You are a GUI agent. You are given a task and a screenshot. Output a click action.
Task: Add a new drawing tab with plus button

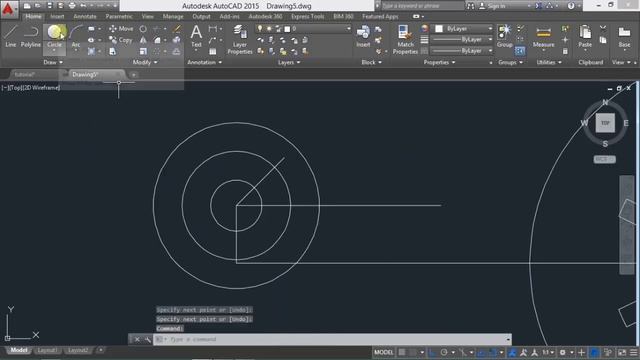(x=133, y=75)
